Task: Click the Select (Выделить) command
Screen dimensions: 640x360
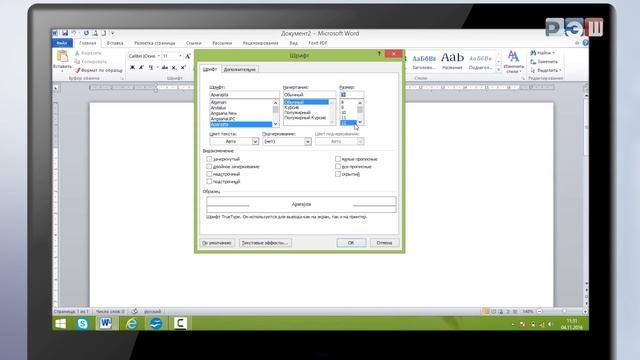Action: coord(546,70)
